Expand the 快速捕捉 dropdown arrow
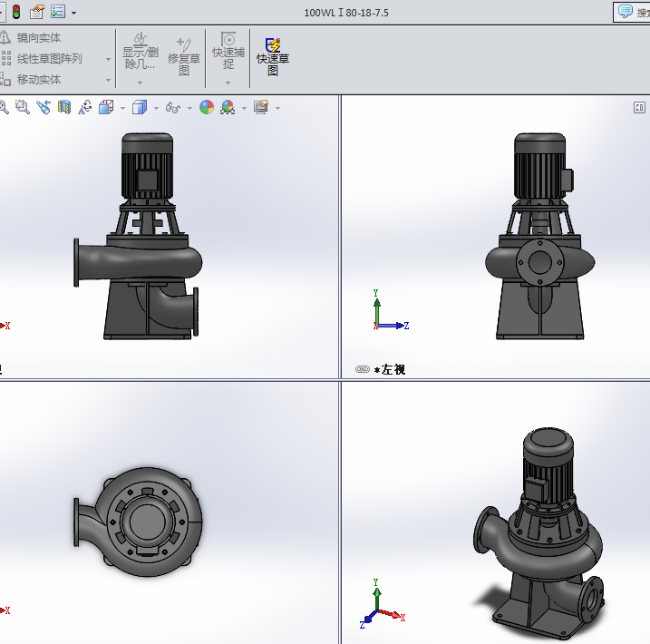This screenshot has width=650, height=644. coord(228,83)
